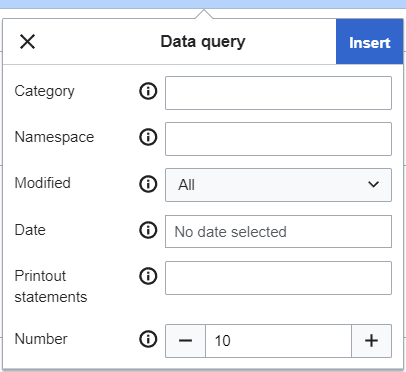Click the Modified field label
The height and width of the screenshot is (372, 406).
[43, 183]
